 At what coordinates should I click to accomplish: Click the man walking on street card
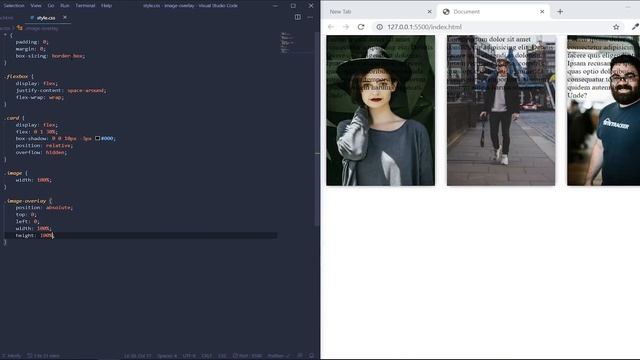click(501, 110)
